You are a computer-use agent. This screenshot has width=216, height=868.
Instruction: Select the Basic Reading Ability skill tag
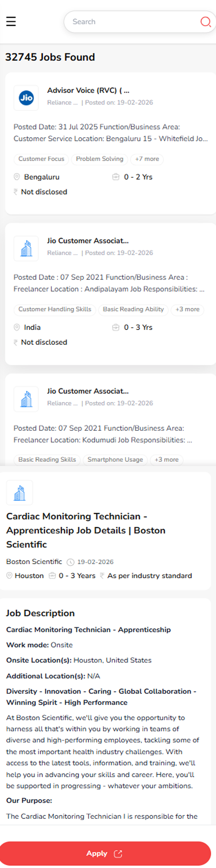133,310
